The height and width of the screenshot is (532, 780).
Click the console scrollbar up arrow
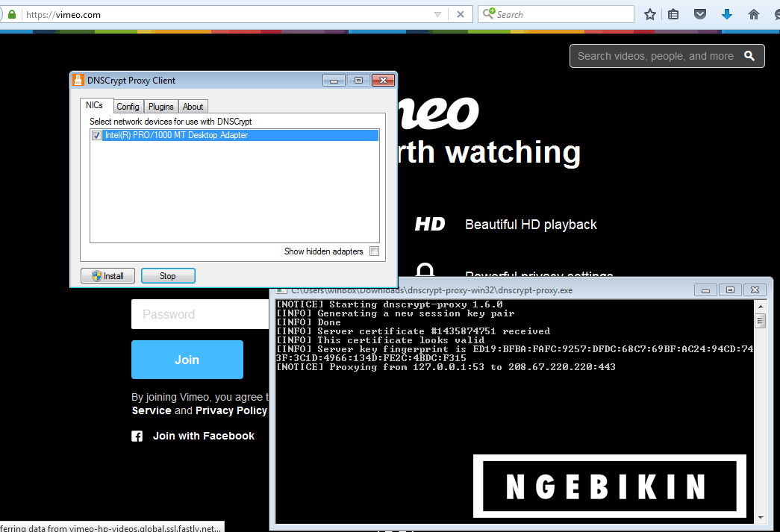coord(760,306)
